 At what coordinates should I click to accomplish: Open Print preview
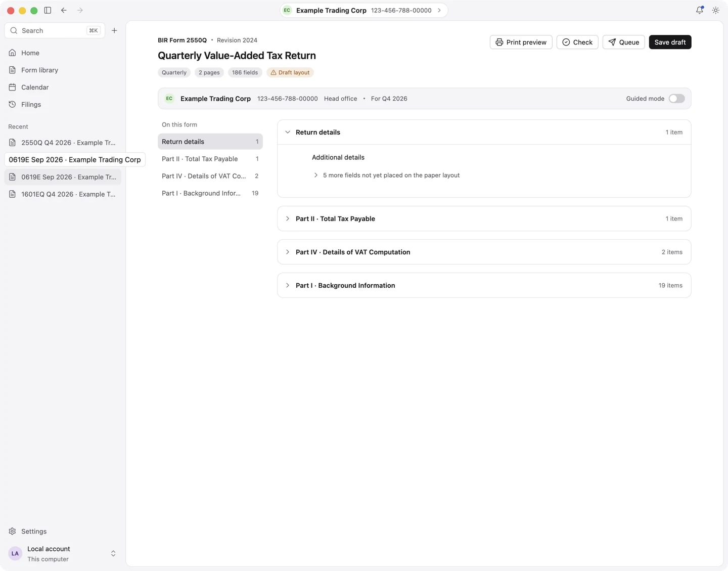click(521, 42)
